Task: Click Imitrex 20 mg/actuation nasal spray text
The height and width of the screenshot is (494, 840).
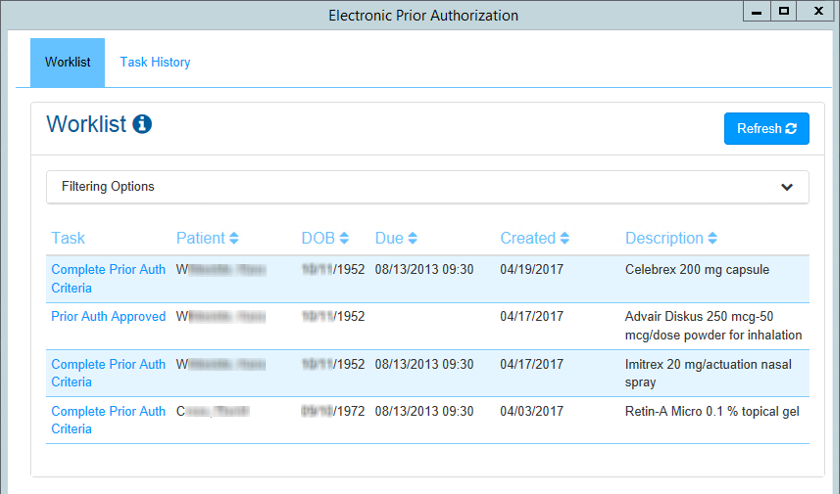Action: pos(708,373)
